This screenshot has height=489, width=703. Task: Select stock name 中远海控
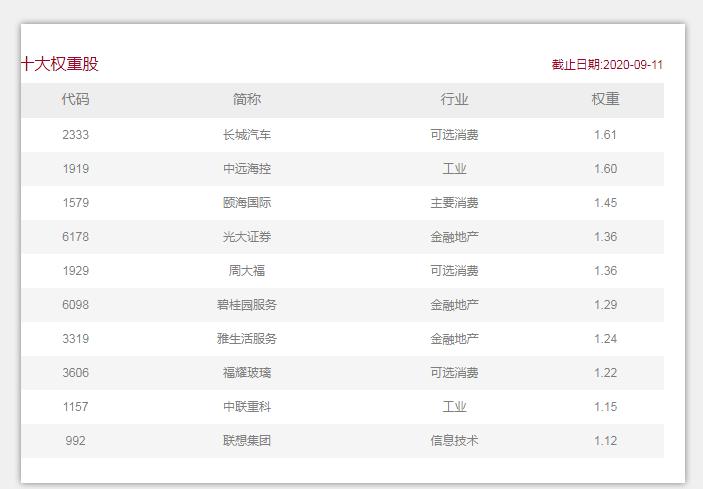point(247,169)
